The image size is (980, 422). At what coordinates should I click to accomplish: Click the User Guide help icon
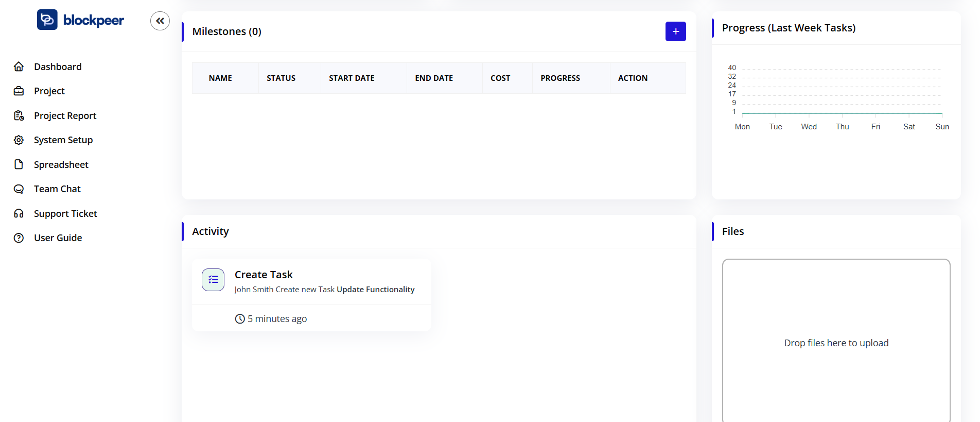click(19, 238)
